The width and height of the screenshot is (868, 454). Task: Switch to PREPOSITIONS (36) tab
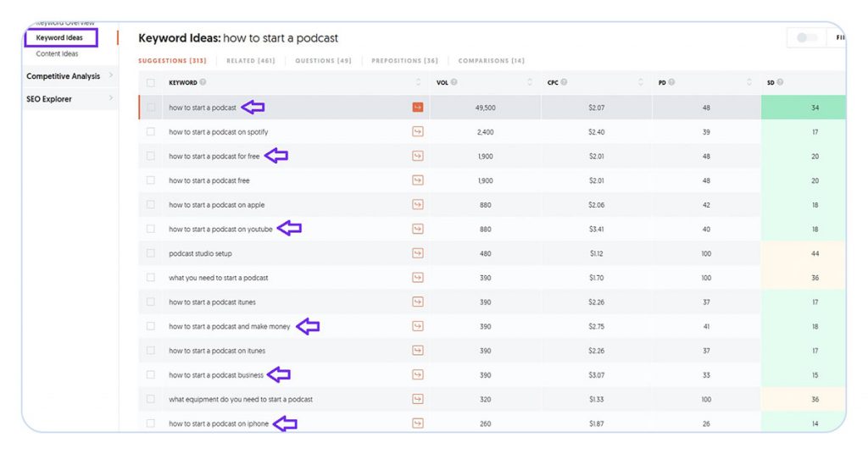[x=404, y=61]
